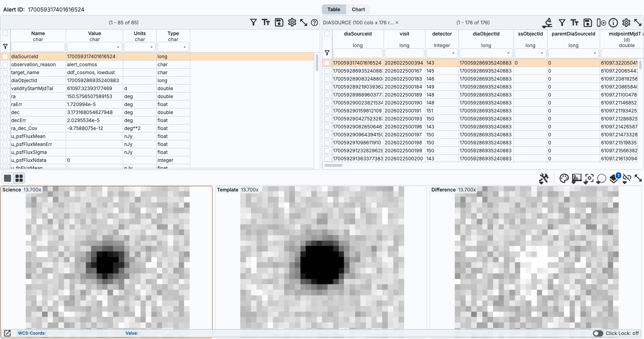Select the u_psfFluxNdata row
The height and width of the screenshot is (339, 644).
[158, 160]
